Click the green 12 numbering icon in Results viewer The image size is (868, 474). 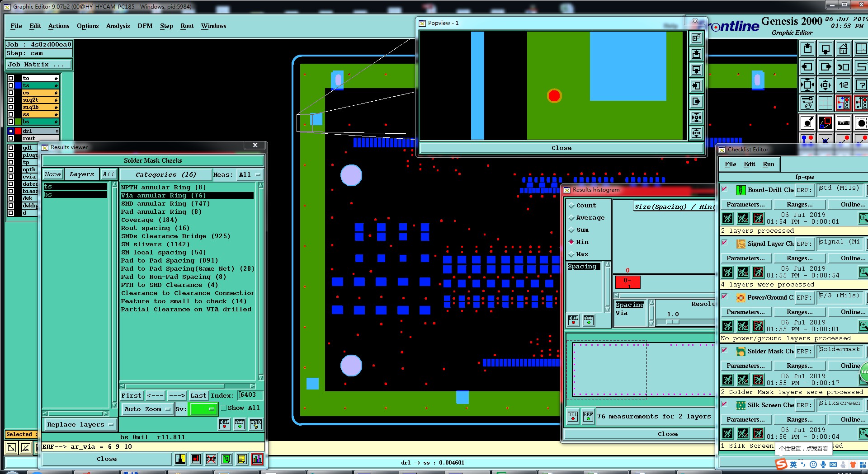pos(226,459)
